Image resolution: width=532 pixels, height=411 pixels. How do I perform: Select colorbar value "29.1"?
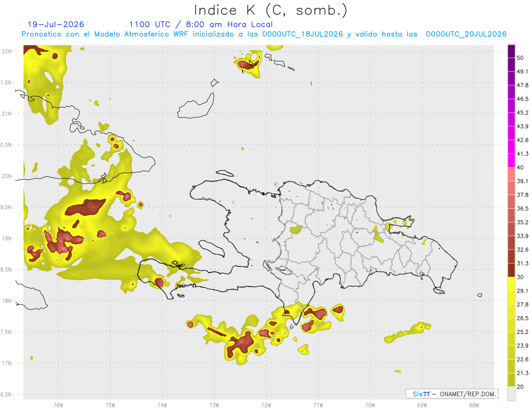click(523, 291)
